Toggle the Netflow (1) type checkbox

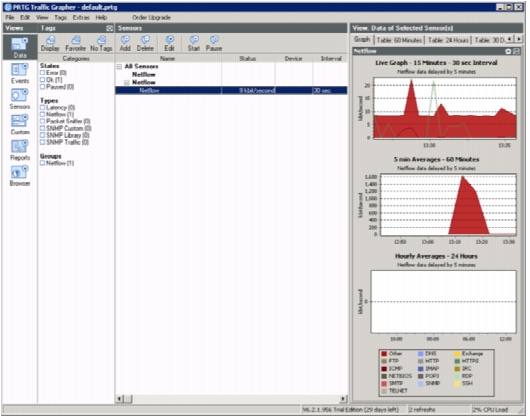pyautogui.click(x=43, y=114)
